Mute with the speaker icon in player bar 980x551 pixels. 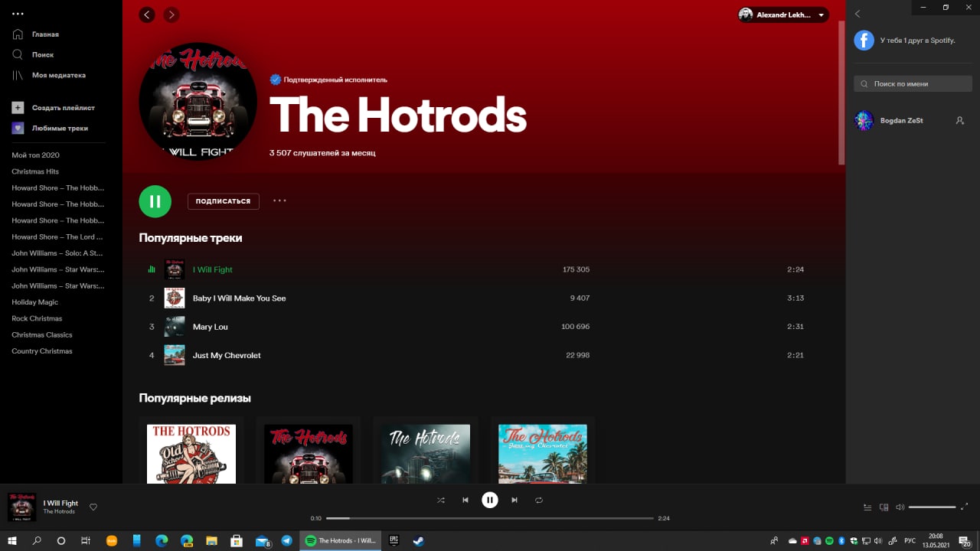pos(900,507)
